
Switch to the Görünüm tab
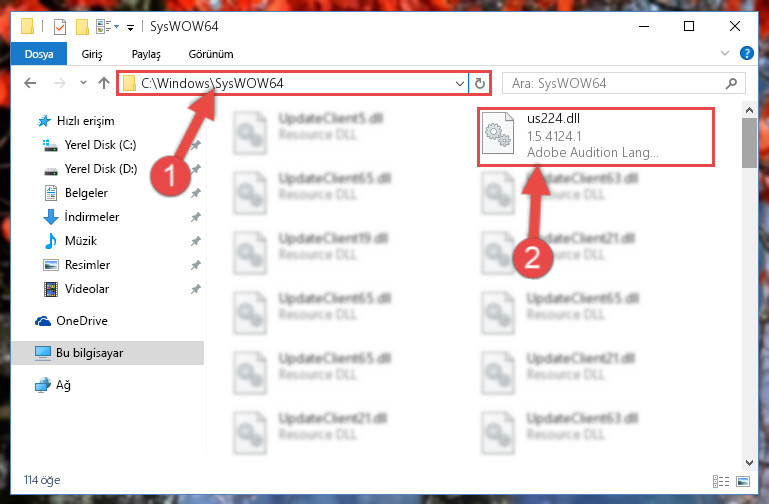(x=211, y=54)
